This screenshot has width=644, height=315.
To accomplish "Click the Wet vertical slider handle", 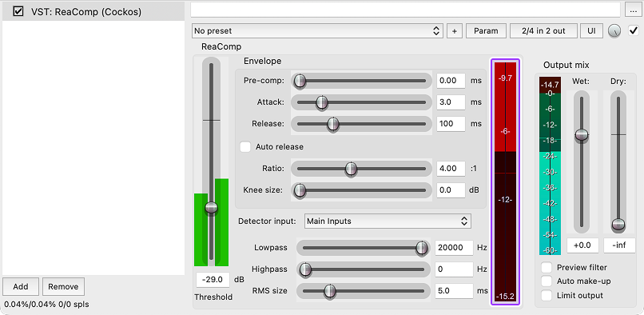I will [582, 135].
